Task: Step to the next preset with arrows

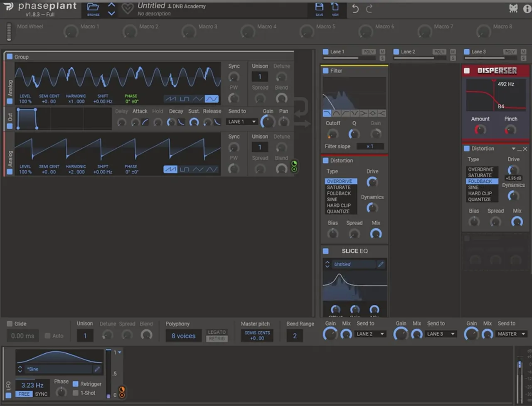Action: click(111, 13)
